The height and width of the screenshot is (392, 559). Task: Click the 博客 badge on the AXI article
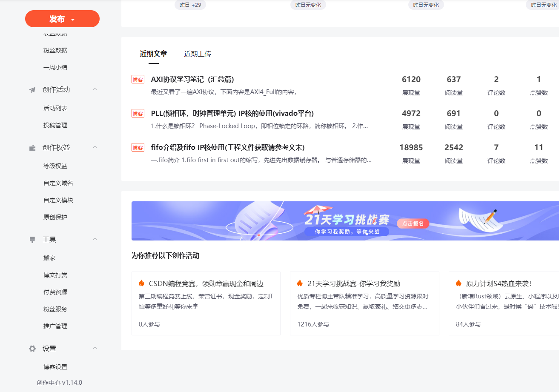[138, 79]
